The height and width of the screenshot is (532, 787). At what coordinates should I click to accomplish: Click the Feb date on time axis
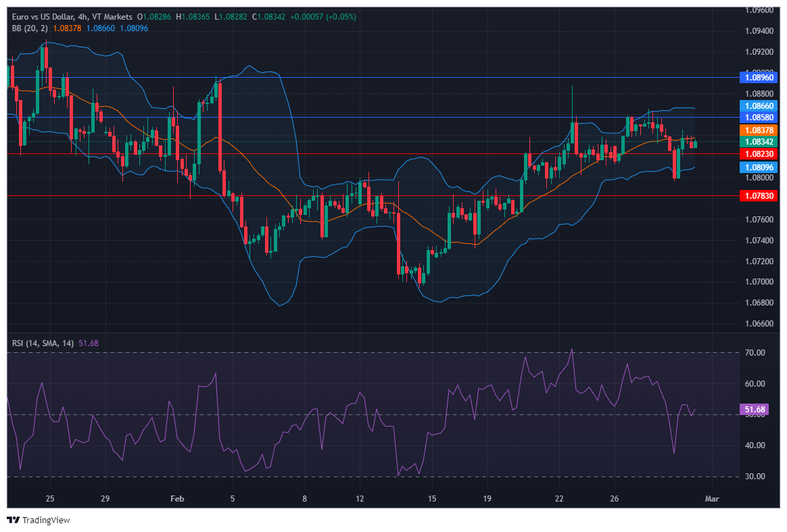pyautogui.click(x=177, y=499)
